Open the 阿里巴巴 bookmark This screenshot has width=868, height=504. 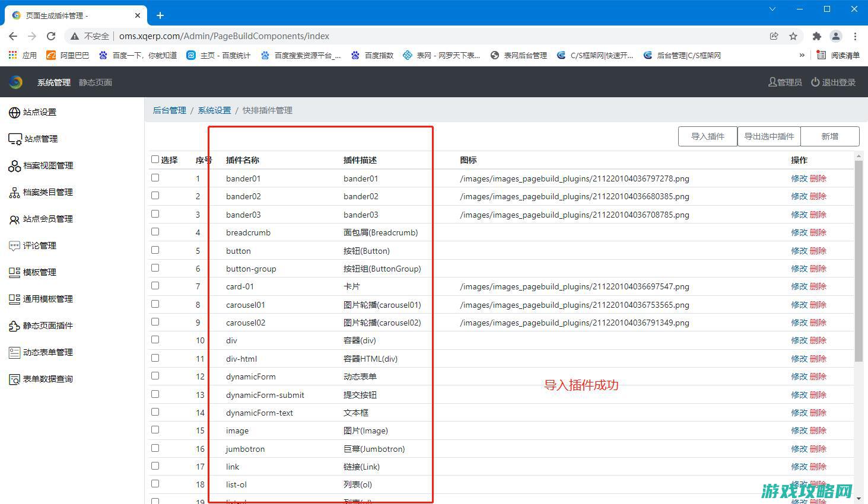pyautogui.click(x=68, y=55)
